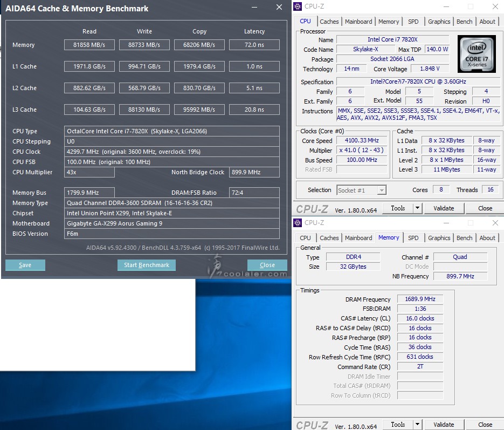
Task: Click DRAM:FSB Ratio value 72:4
Action: point(254,193)
